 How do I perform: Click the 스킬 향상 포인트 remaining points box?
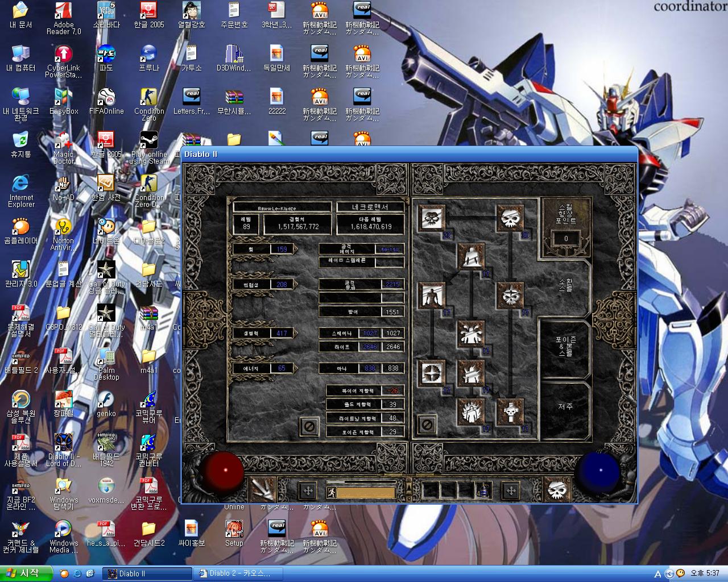pos(565,239)
